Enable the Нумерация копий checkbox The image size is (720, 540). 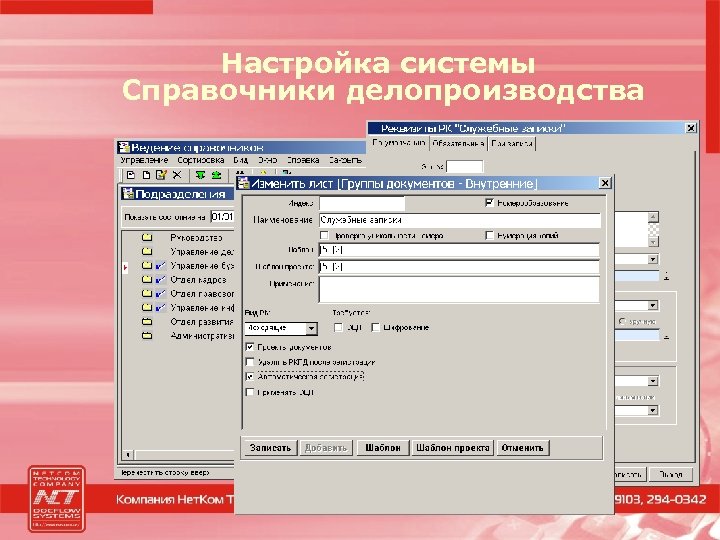(x=489, y=235)
